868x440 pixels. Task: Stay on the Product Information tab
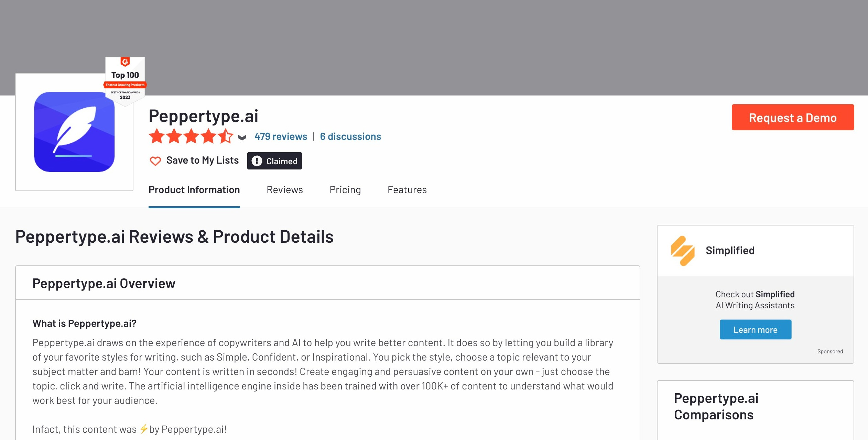click(x=194, y=190)
